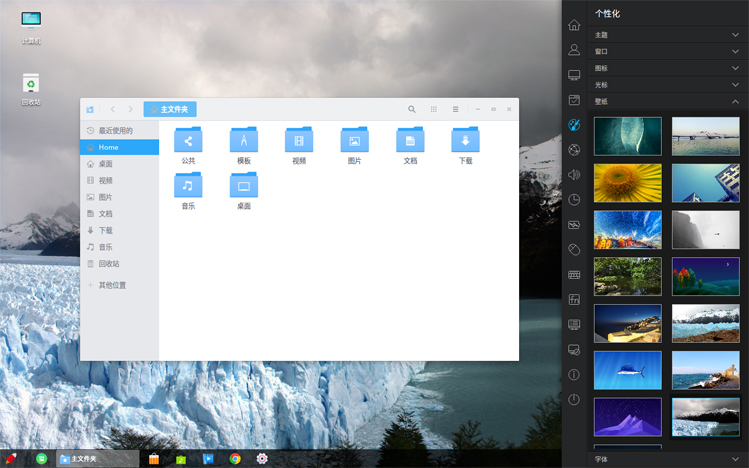This screenshot has width=749, height=468.
Task: Open the file manager hamburger menu
Action: 455,109
